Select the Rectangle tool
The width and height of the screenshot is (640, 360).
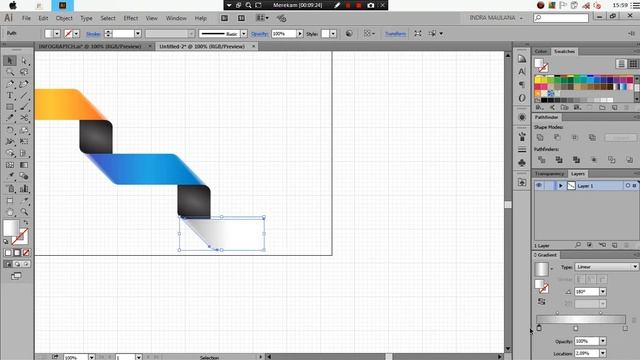click(10, 107)
